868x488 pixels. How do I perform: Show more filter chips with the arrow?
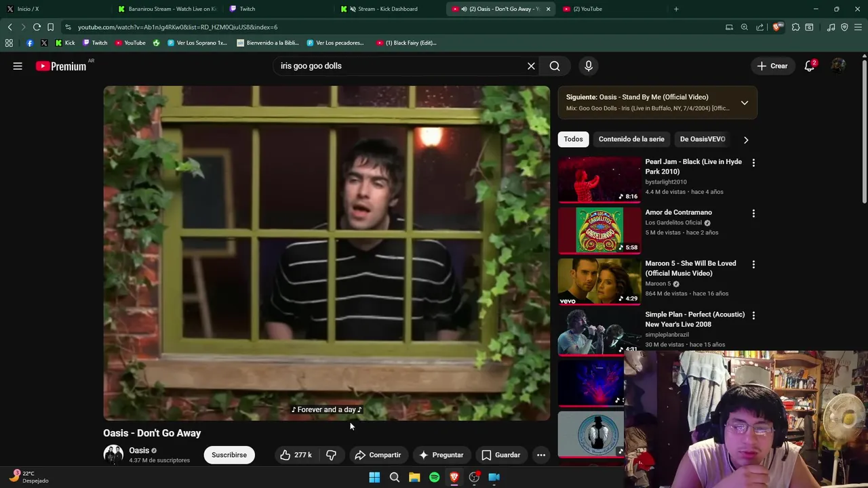(746, 140)
